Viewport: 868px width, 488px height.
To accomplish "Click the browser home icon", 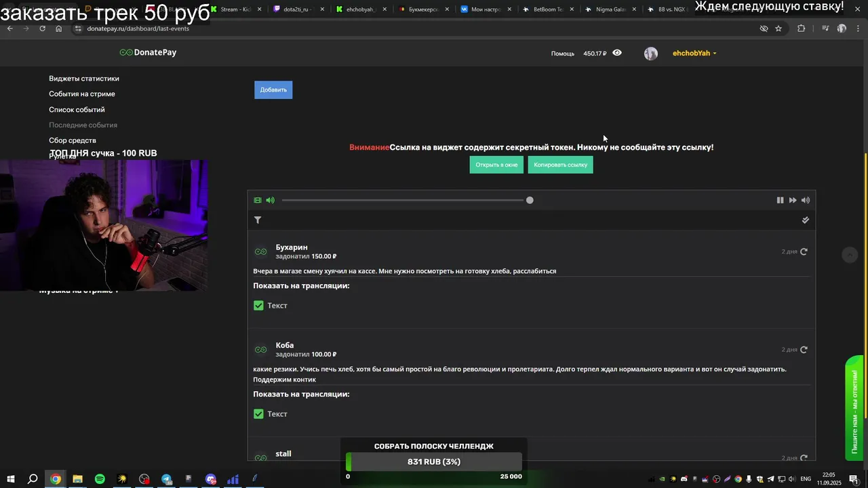I will click(59, 28).
